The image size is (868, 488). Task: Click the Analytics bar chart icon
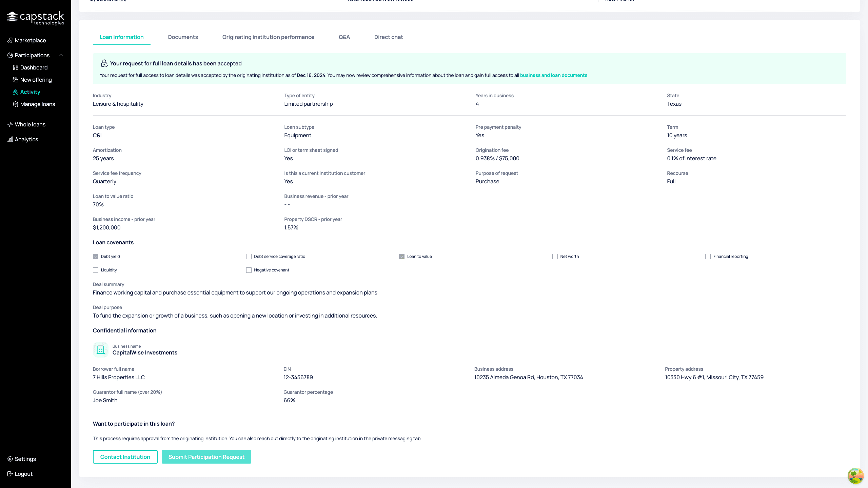tap(10, 139)
